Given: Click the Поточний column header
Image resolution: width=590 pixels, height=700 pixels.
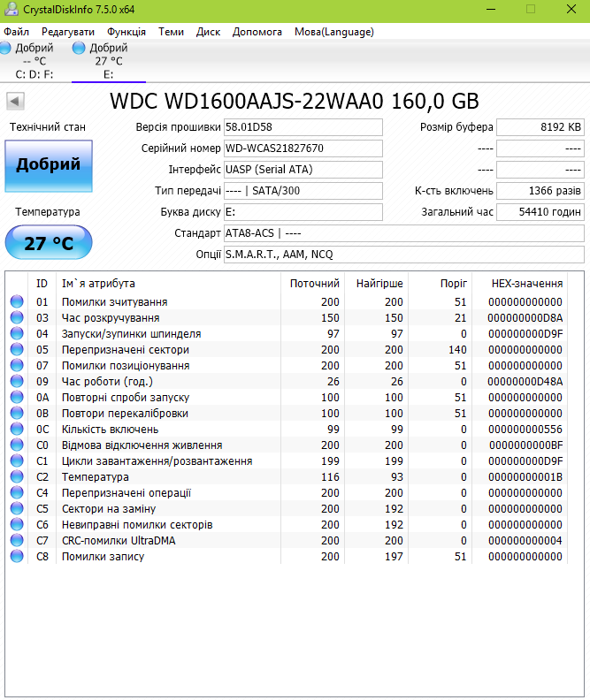Looking at the screenshot, I should [312, 284].
